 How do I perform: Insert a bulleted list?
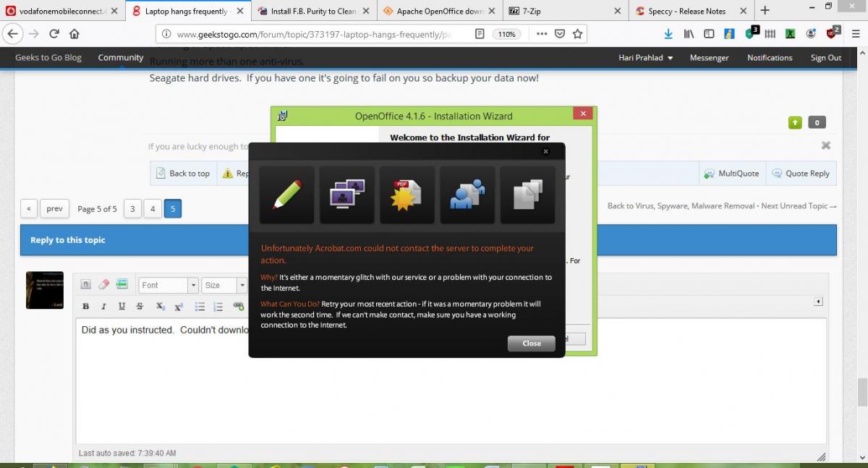click(200, 307)
